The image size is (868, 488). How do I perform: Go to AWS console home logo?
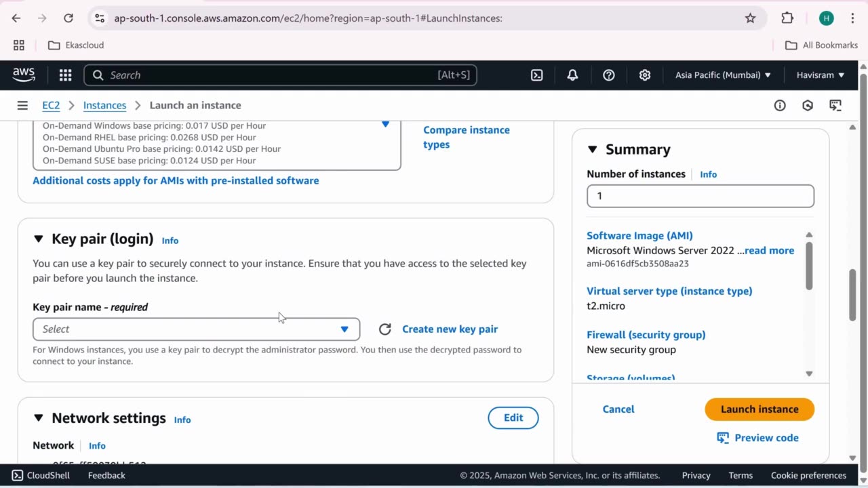(x=24, y=75)
